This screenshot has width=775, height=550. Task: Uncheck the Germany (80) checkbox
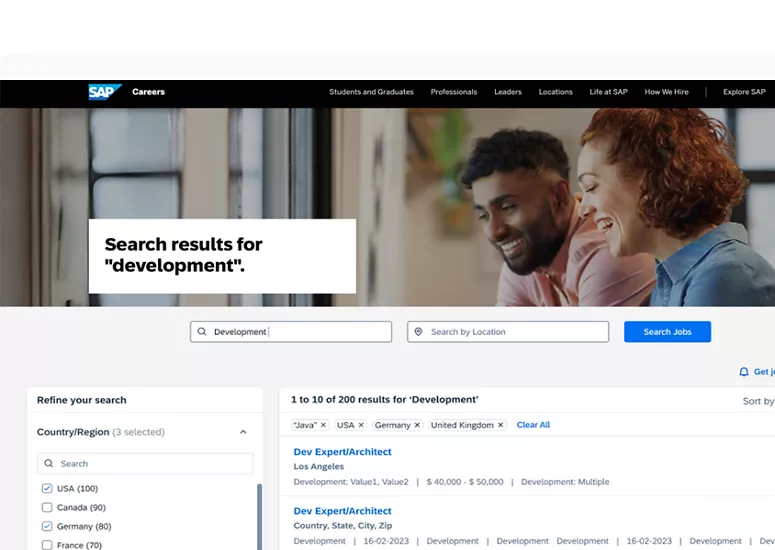coord(47,527)
